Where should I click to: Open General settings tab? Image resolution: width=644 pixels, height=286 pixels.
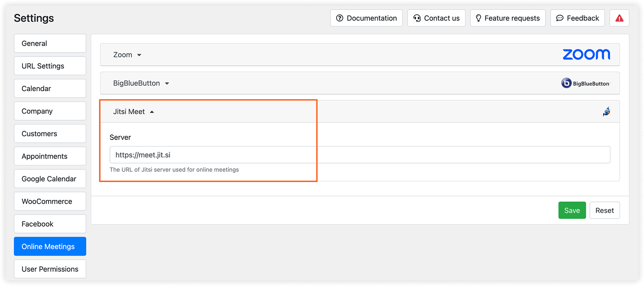50,43
